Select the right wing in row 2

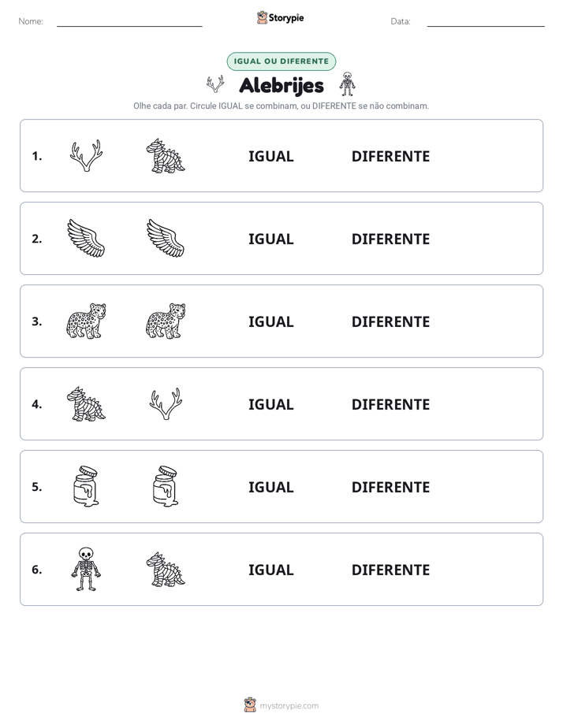tap(166, 239)
